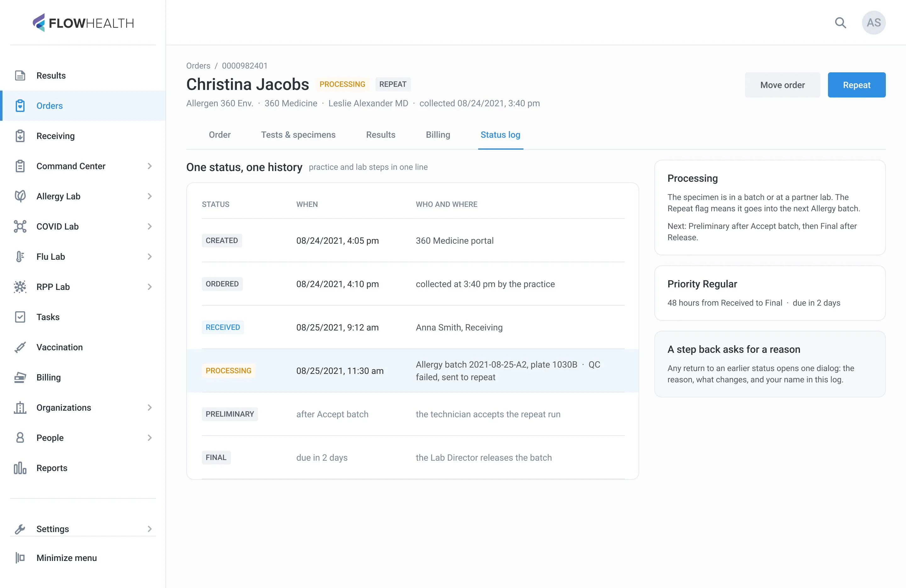The height and width of the screenshot is (588, 906).
Task: Expand the Command Center submenu chevron
Action: (150, 166)
